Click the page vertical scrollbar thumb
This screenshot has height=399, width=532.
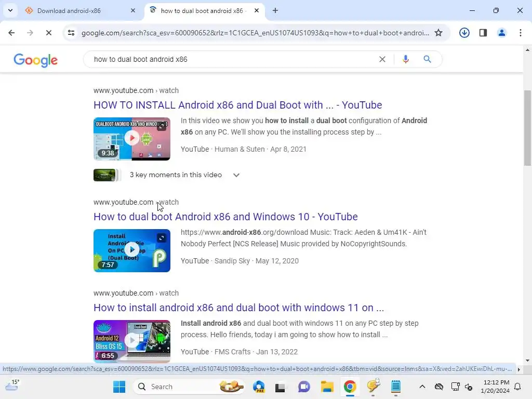tap(527, 128)
